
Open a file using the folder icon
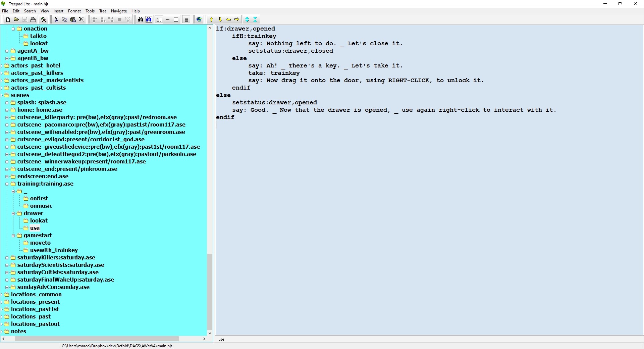point(16,19)
